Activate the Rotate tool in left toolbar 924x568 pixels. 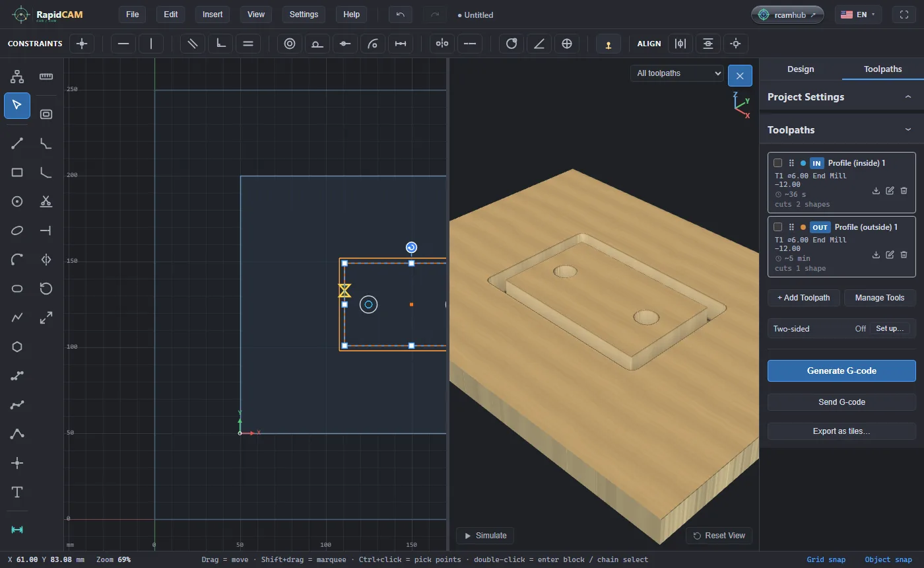click(46, 289)
